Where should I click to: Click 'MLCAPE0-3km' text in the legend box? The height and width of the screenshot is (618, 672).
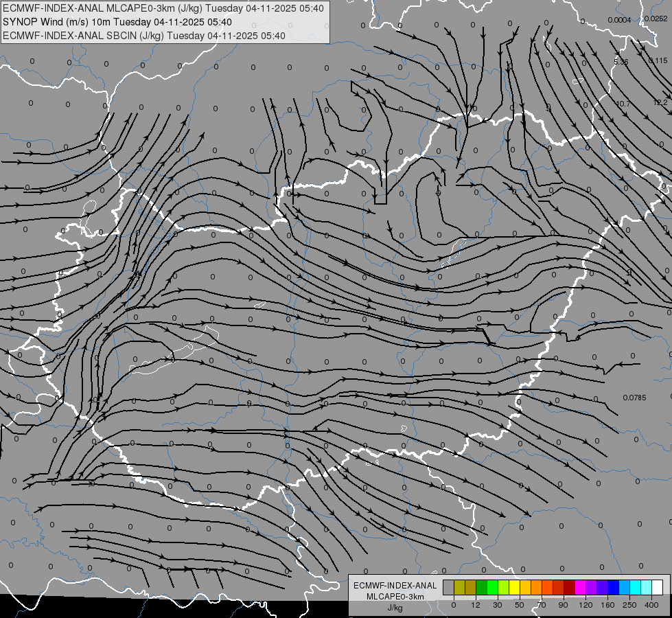point(395,597)
